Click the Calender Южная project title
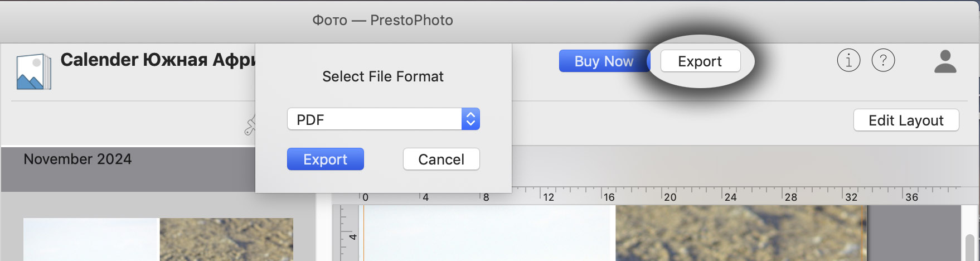 158,60
